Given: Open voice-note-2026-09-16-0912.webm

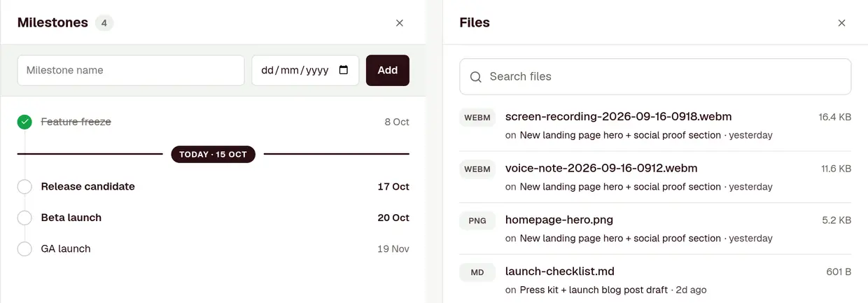Looking at the screenshot, I should coord(601,169).
